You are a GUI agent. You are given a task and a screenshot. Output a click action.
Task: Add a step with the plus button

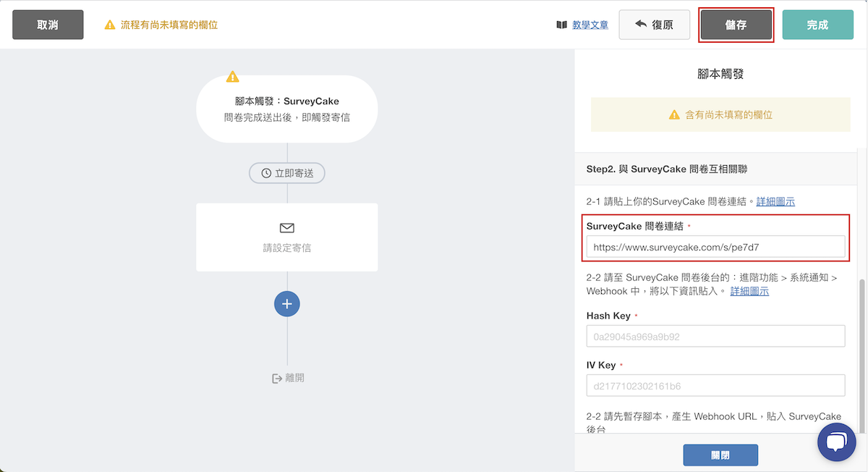(287, 304)
